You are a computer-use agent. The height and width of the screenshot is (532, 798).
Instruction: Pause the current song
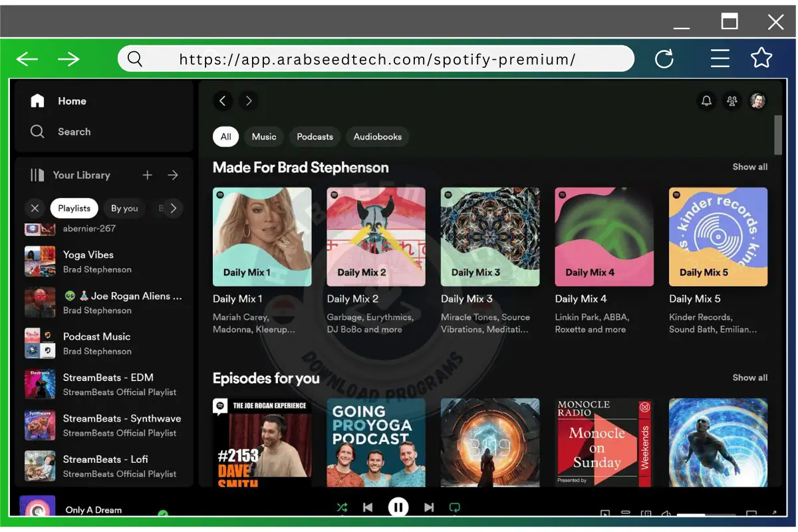tap(398, 507)
